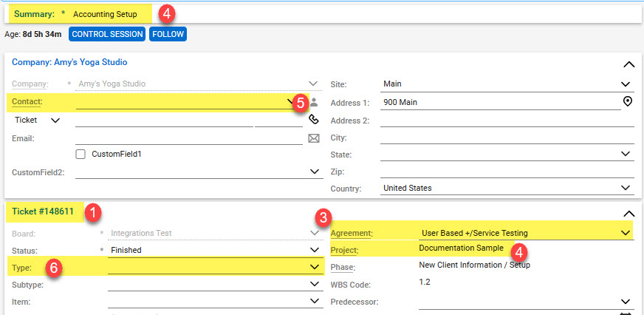Open the Agreement dropdown
Screen dimensions: 644x315
tap(626, 233)
